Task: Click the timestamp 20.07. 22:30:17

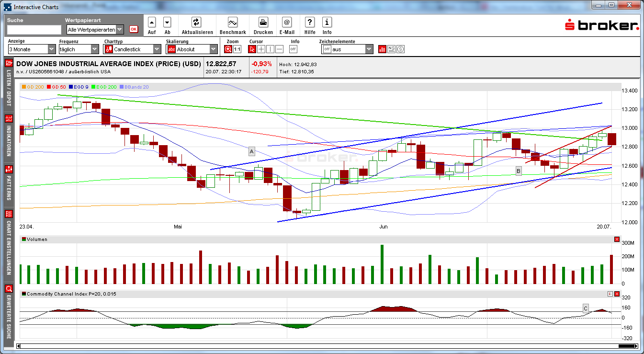Action: 224,72
